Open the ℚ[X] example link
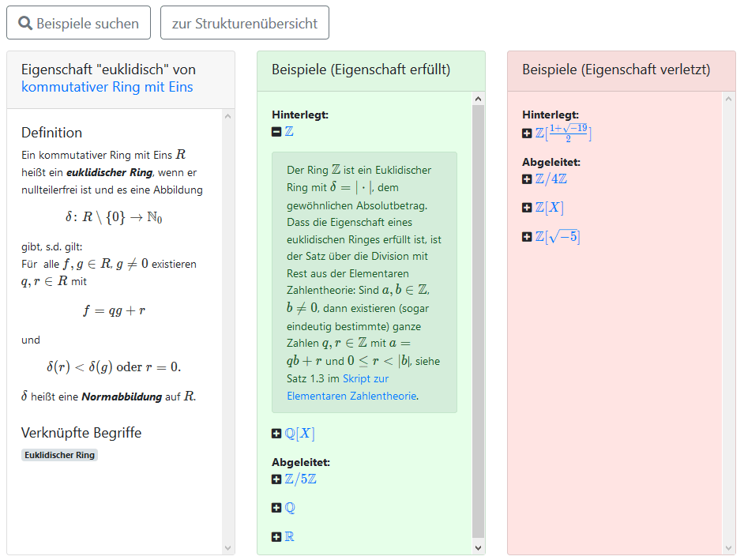The width and height of the screenshot is (744, 560). tap(300, 434)
